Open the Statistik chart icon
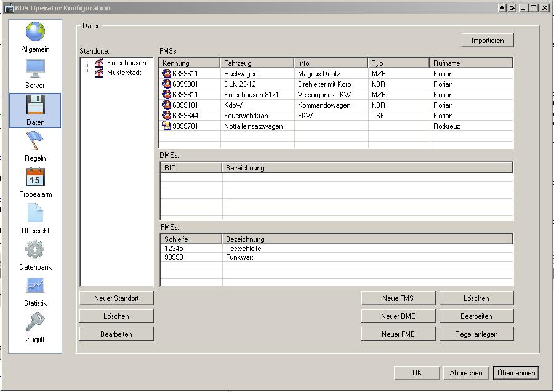Image resolution: width=554 pixels, height=392 pixels. [x=35, y=287]
